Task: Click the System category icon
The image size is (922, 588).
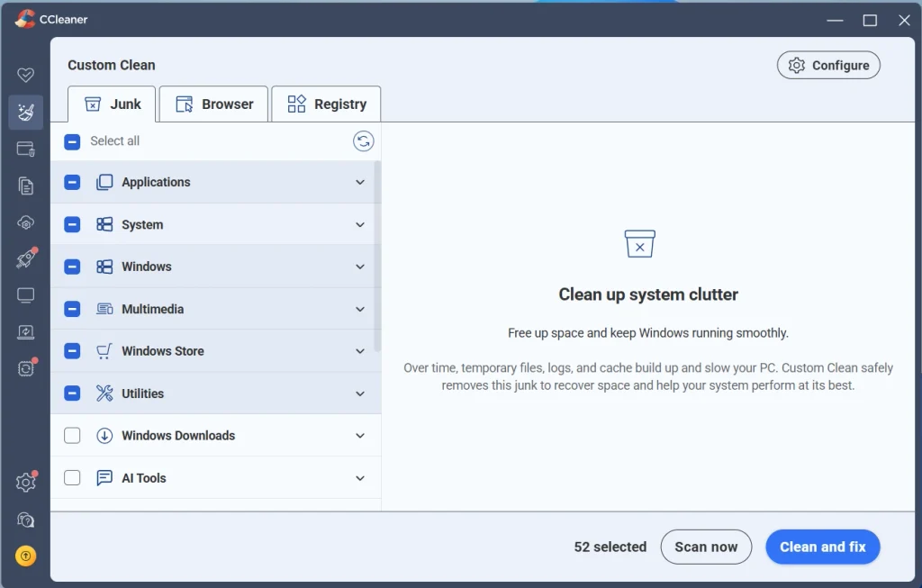Action: point(104,224)
